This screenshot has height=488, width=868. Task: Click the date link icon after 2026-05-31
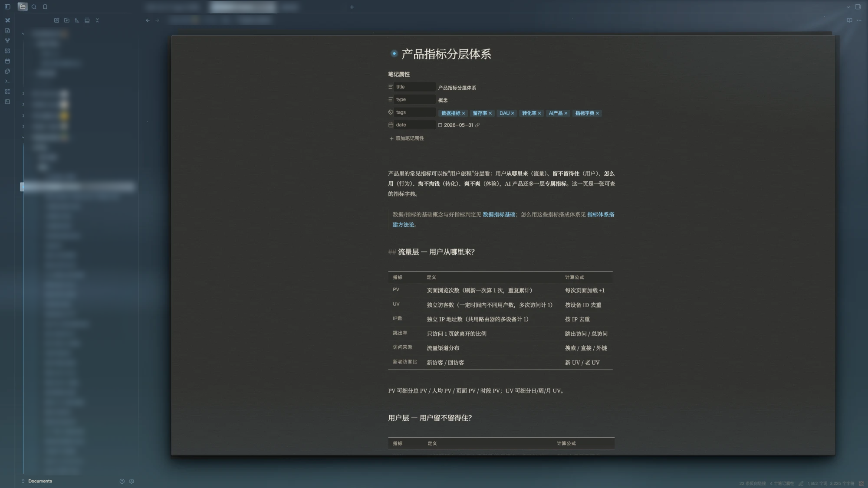(477, 125)
